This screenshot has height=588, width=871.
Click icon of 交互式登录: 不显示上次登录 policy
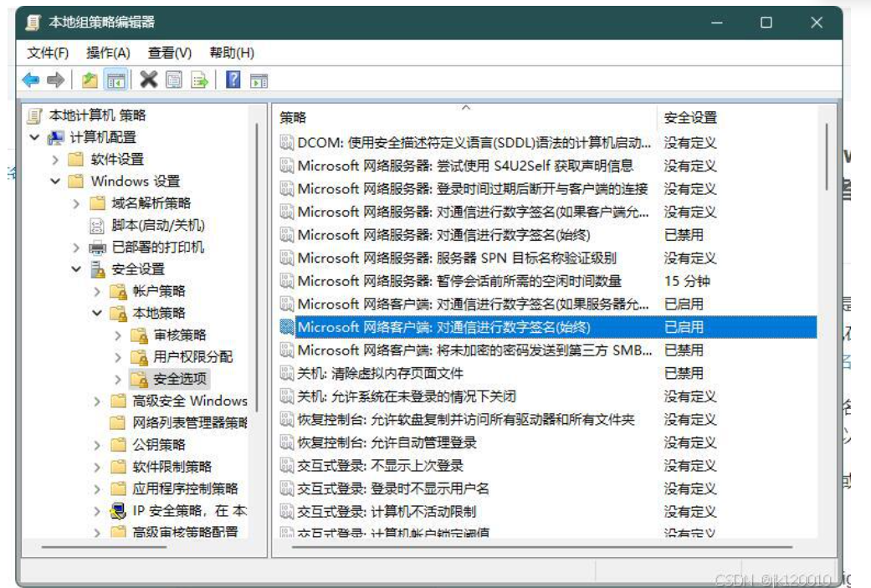pyautogui.click(x=287, y=465)
